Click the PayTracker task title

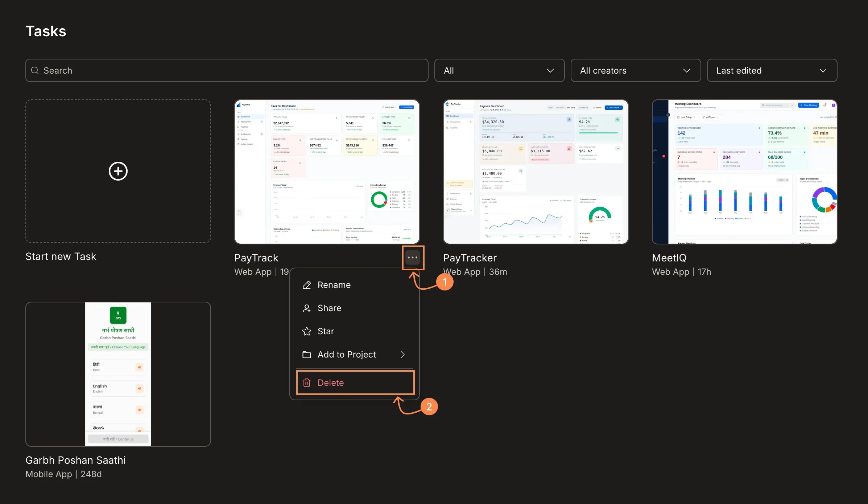(x=470, y=258)
